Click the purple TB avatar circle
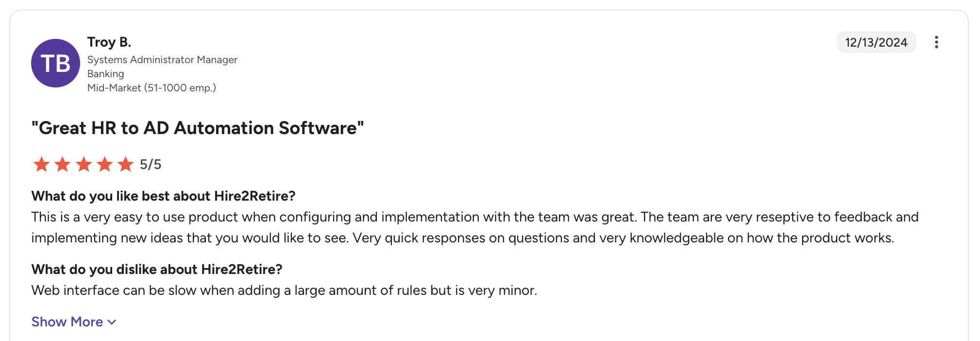 [x=55, y=63]
